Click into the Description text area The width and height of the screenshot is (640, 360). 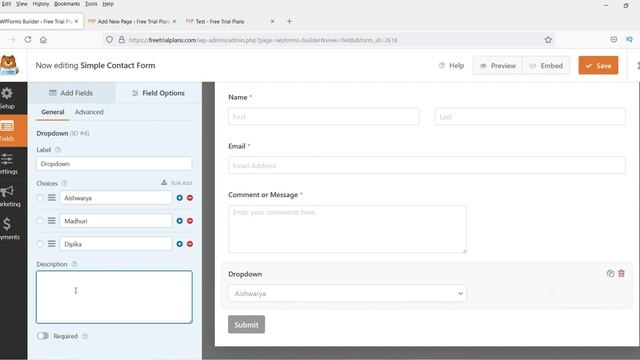click(114, 297)
